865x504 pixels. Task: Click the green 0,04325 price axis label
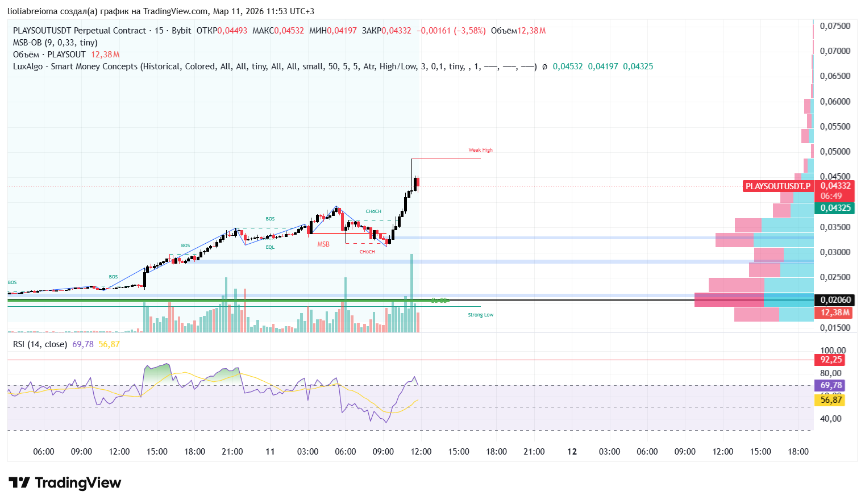[835, 208]
